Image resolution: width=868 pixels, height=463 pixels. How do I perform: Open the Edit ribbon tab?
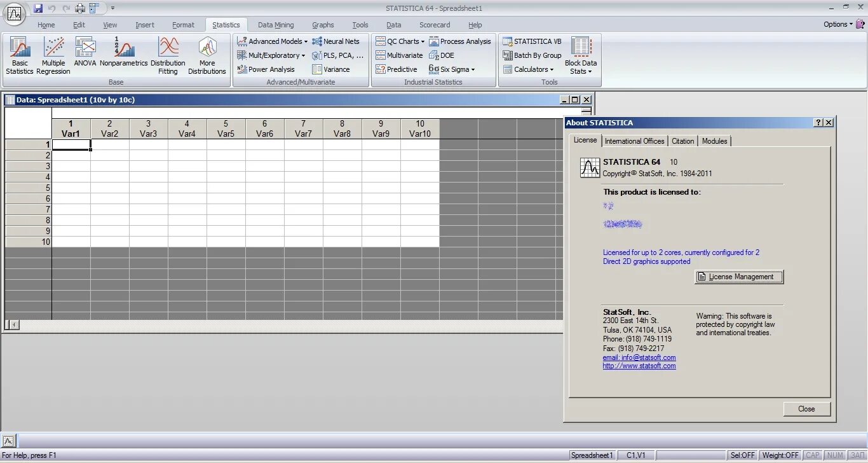[79, 25]
